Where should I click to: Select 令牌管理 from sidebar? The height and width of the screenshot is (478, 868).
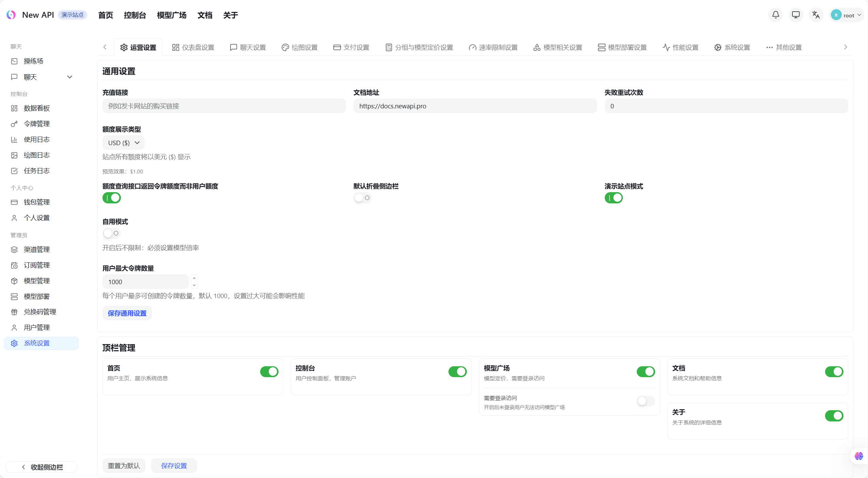tap(36, 124)
